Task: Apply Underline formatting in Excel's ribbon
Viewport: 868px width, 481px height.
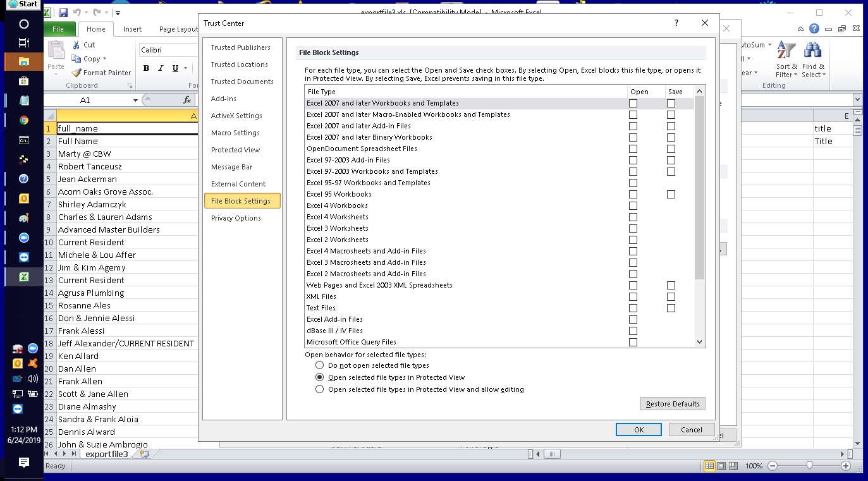Action: pos(175,68)
